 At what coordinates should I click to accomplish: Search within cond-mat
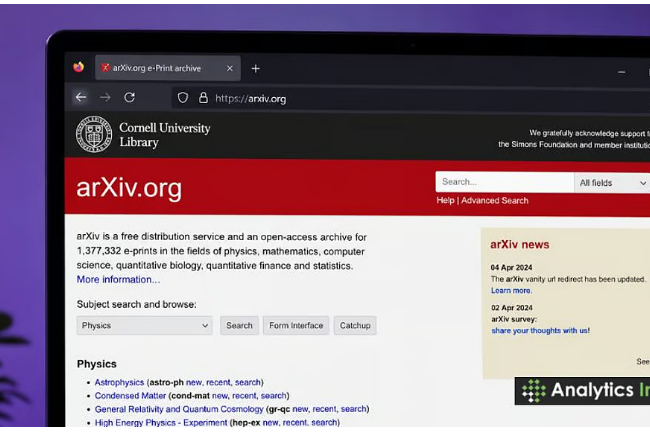click(x=274, y=396)
